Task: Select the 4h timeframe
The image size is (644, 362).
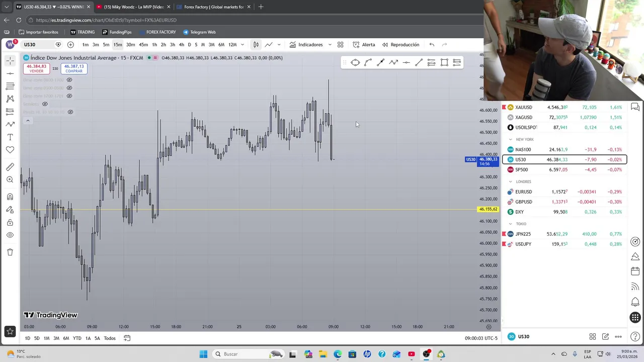Action: click(181, 45)
